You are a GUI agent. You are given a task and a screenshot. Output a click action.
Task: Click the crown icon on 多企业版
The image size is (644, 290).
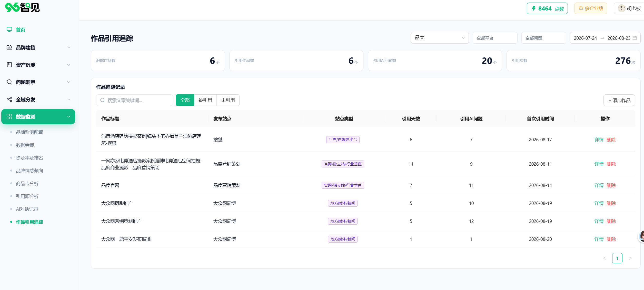point(581,8)
